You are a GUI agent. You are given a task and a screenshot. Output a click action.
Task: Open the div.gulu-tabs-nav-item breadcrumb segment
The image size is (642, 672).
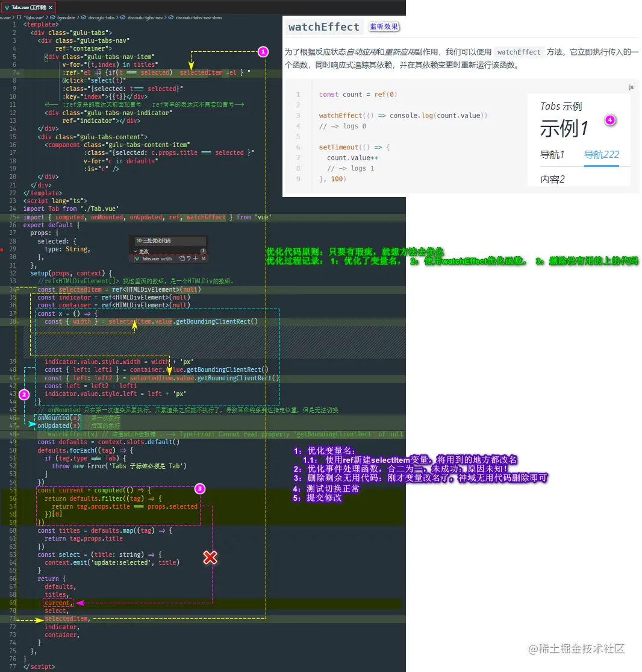coord(195,17)
